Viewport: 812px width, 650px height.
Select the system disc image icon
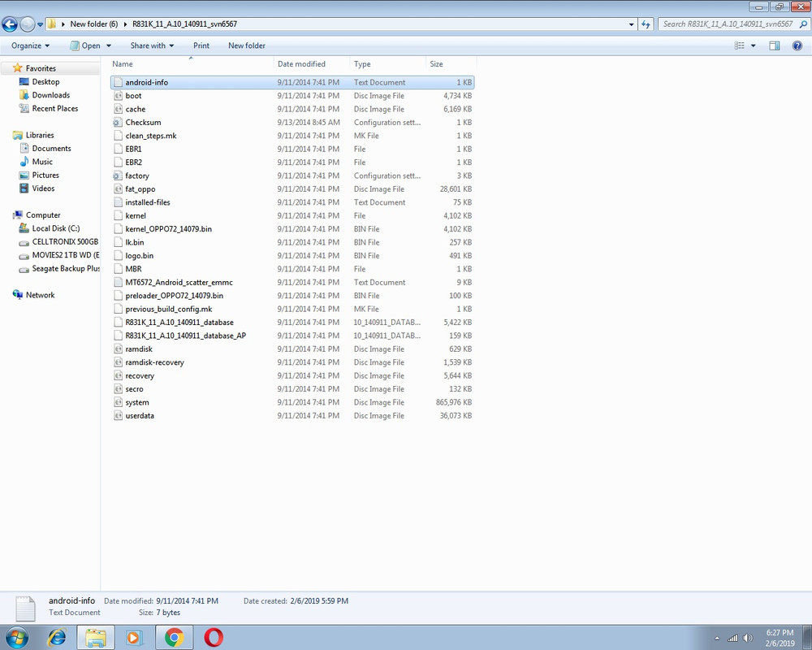tap(118, 403)
